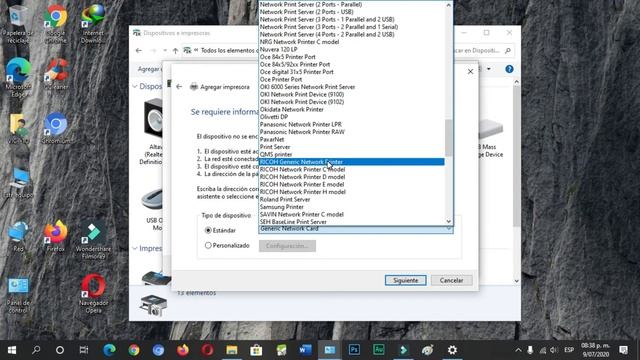Image resolution: width=640 pixels, height=360 pixels.
Task: Switch the ESP input language indicator
Action: pos(569,350)
